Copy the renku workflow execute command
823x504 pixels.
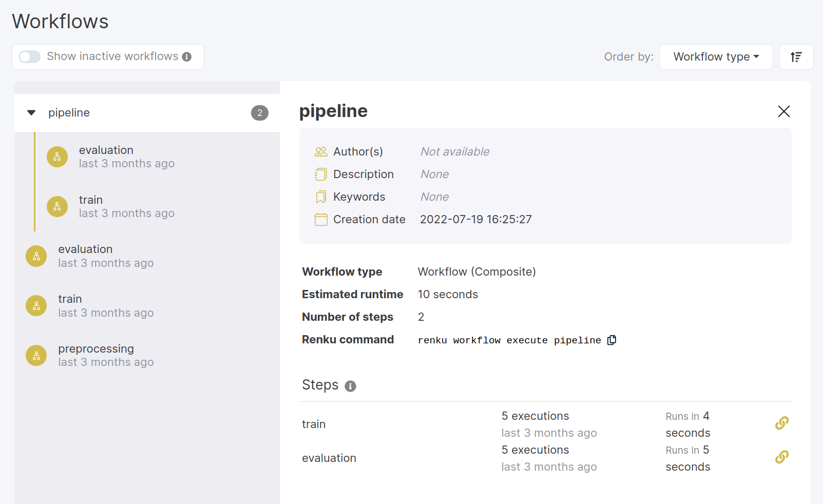(611, 340)
